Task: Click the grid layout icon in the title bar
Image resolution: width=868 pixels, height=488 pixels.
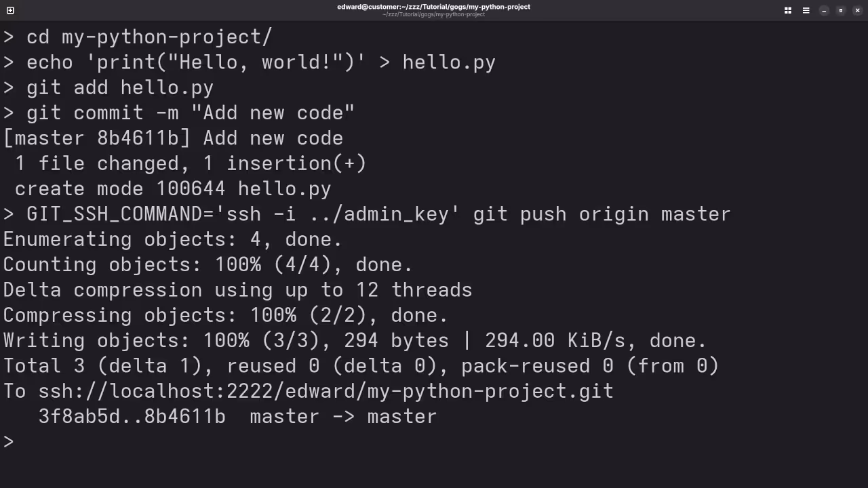Action: point(787,10)
